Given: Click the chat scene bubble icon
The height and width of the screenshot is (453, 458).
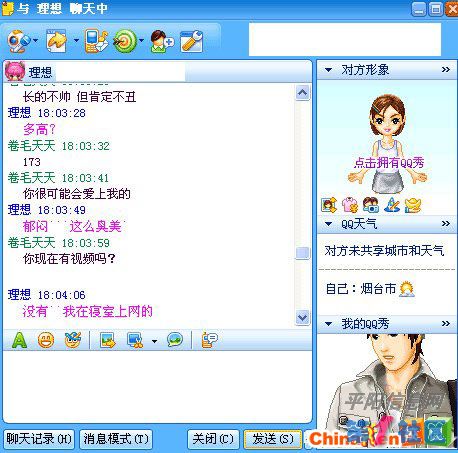Looking at the screenshot, I should 175,340.
